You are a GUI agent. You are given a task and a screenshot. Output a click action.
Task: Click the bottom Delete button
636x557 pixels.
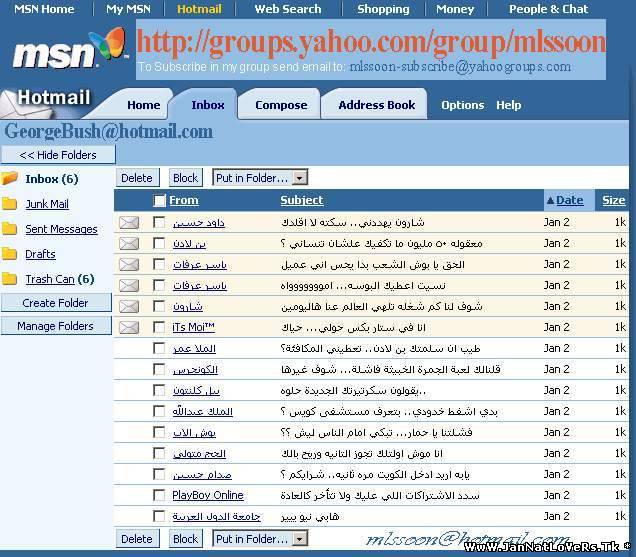click(137, 539)
